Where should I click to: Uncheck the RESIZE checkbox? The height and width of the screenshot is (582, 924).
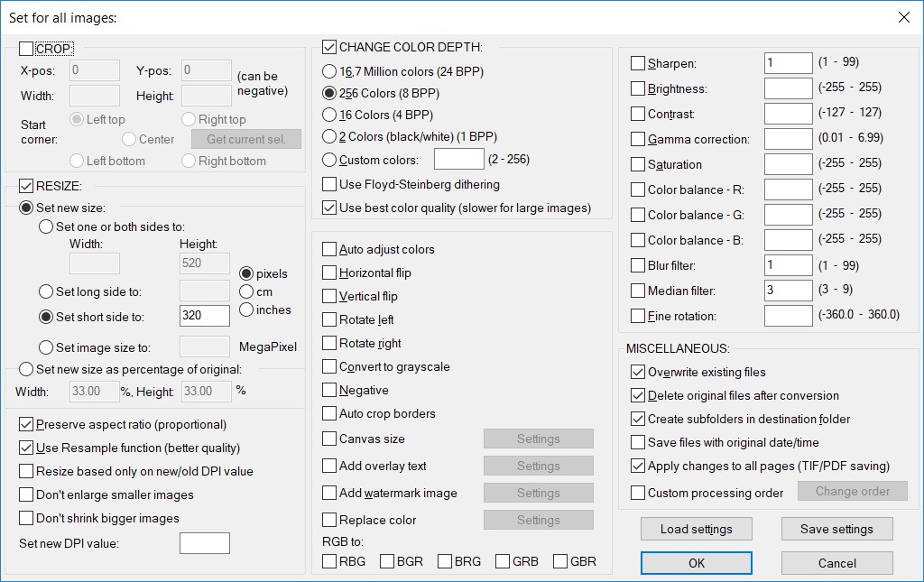pos(26,187)
